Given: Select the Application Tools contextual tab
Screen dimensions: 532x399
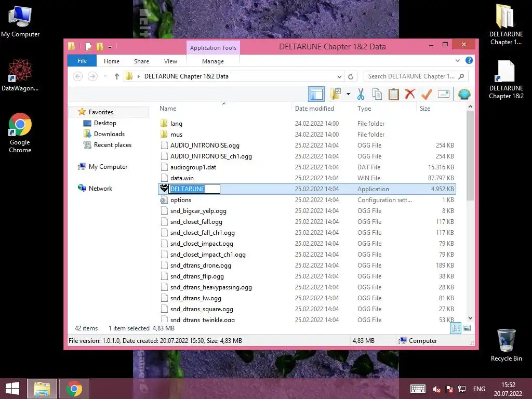Looking at the screenshot, I should pyautogui.click(x=213, y=47).
